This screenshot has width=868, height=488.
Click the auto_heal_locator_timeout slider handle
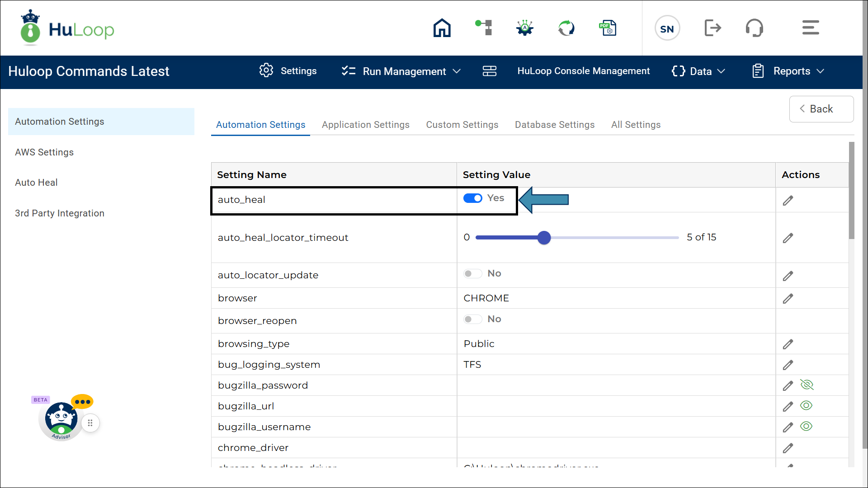pos(544,238)
